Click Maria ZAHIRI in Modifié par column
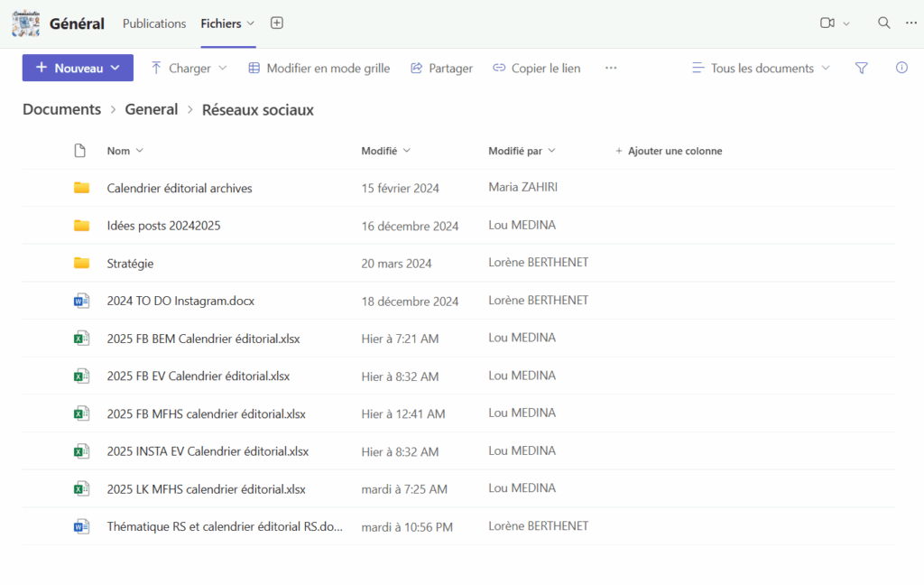 (522, 187)
